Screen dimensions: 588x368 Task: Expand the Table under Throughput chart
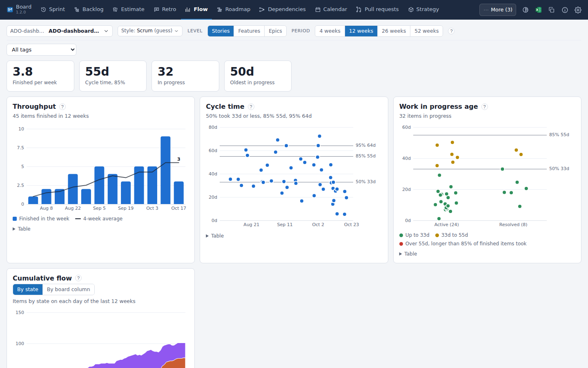coord(22,229)
